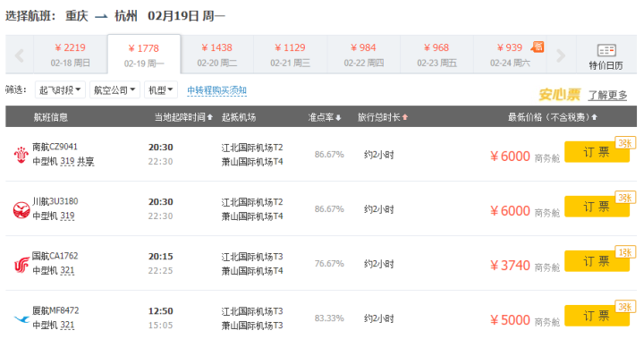Screen dimensions: 644x339
Task: Click the Air China logo
Action: pyautogui.click(x=21, y=264)
